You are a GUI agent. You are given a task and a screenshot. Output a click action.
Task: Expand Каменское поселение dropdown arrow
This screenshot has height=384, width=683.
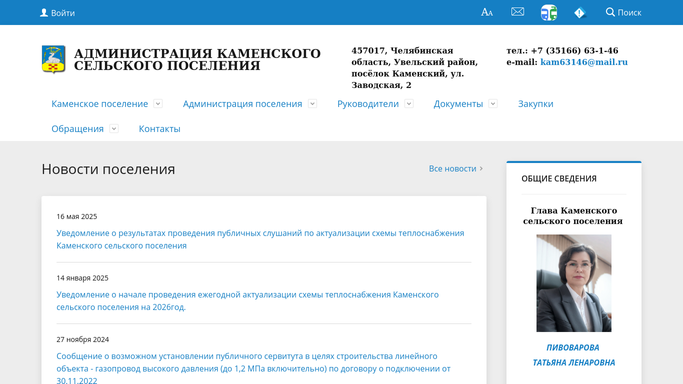coord(158,104)
